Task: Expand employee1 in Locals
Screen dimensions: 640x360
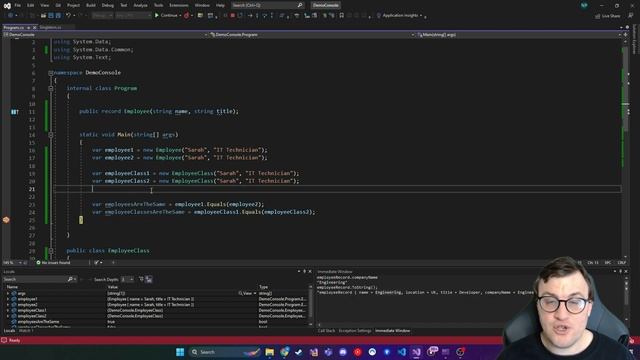Action: (8, 299)
